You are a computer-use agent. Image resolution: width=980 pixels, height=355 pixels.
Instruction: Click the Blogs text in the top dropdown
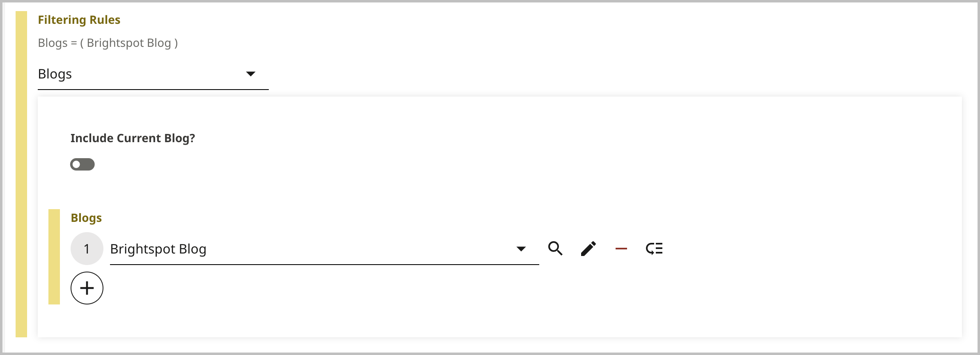(x=55, y=74)
